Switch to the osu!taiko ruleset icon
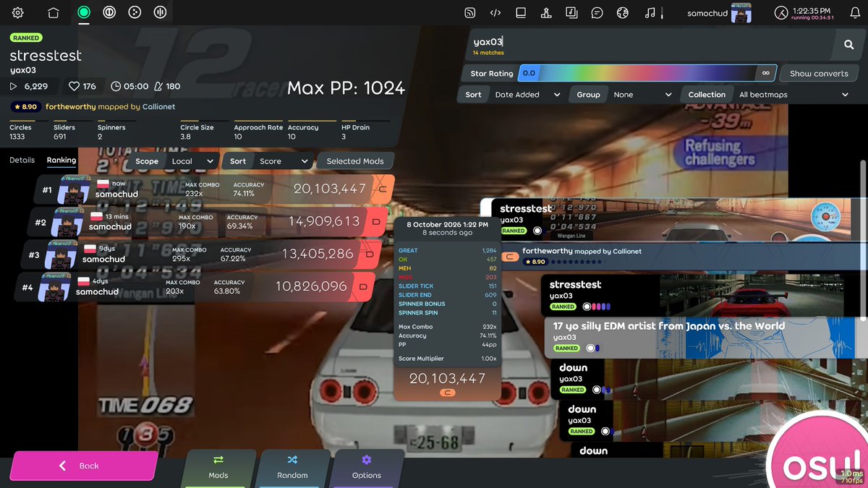This screenshot has height=488, width=868. [x=109, y=12]
